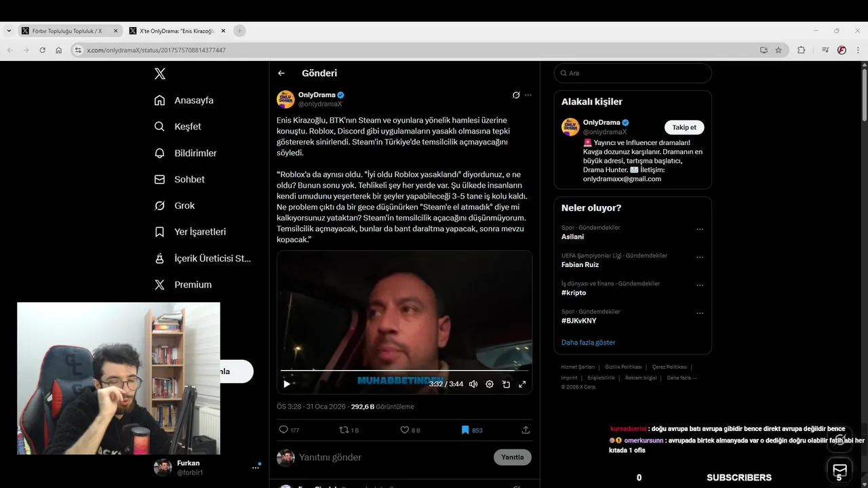Open the messages envelope at bottom right
This screenshot has width=868, height=488.
(840, 469)
